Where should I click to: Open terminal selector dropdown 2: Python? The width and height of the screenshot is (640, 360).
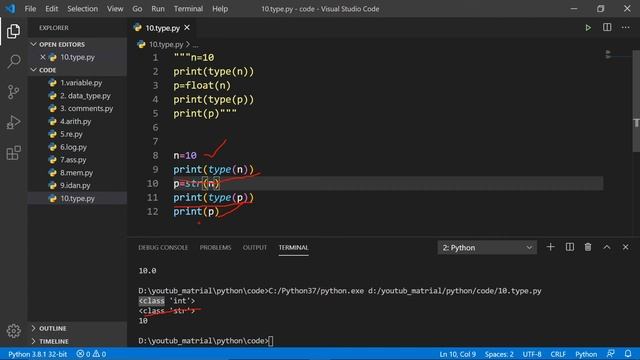click(x=487, y=247)
